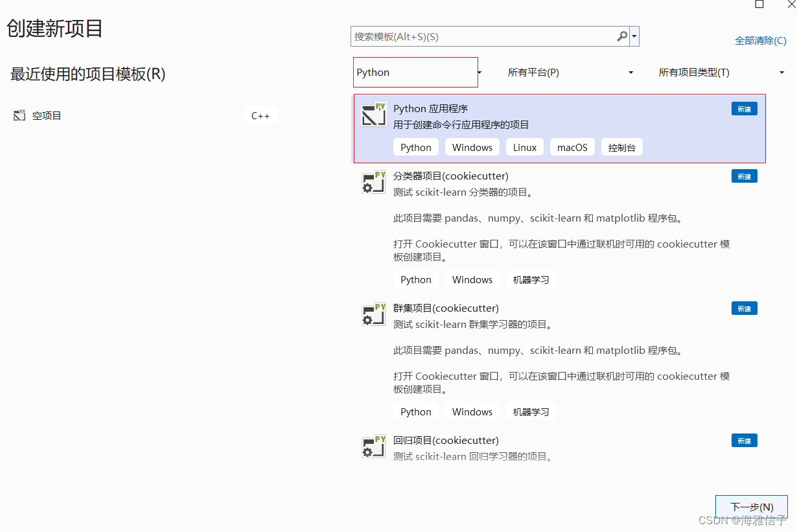Click the 测试 scikit-learn 回归学习器的项目 description
The width and height of the screenshot is (797, 532).
click(473, 456)
